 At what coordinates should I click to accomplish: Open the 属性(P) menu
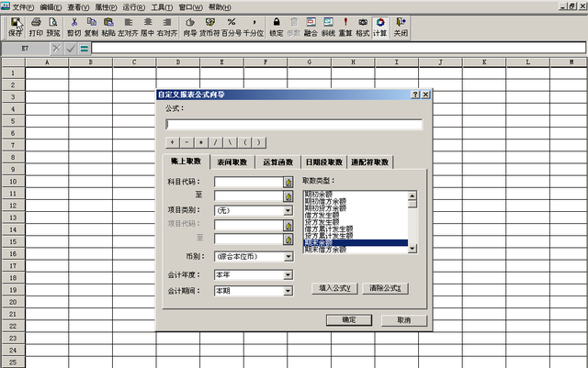pyautogui.click(x=107, y=7)
